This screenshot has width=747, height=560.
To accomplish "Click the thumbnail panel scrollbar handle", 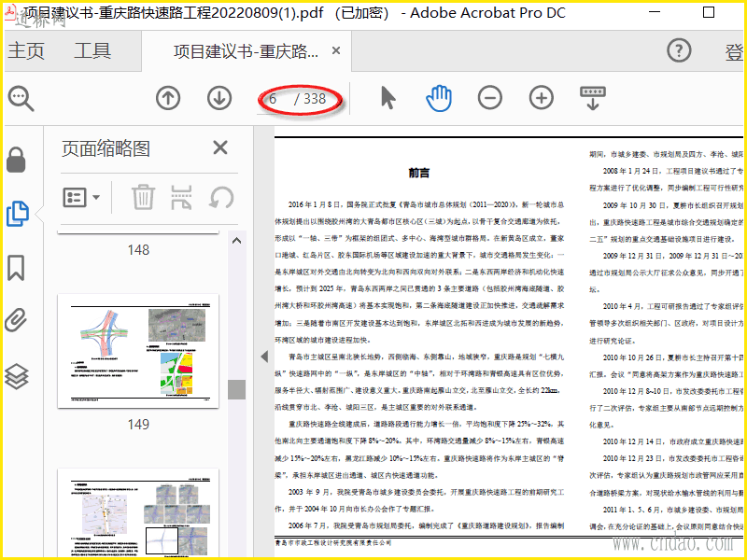I will point(237,389).
